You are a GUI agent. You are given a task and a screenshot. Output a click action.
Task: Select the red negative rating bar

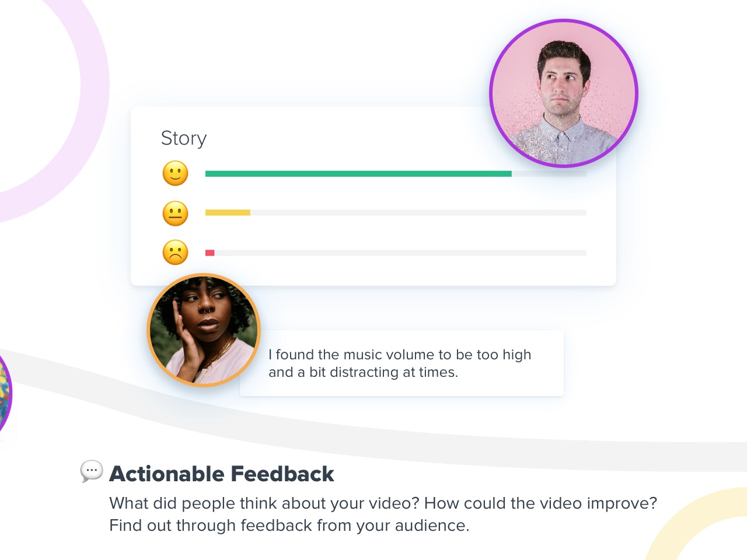coord(210,253)
